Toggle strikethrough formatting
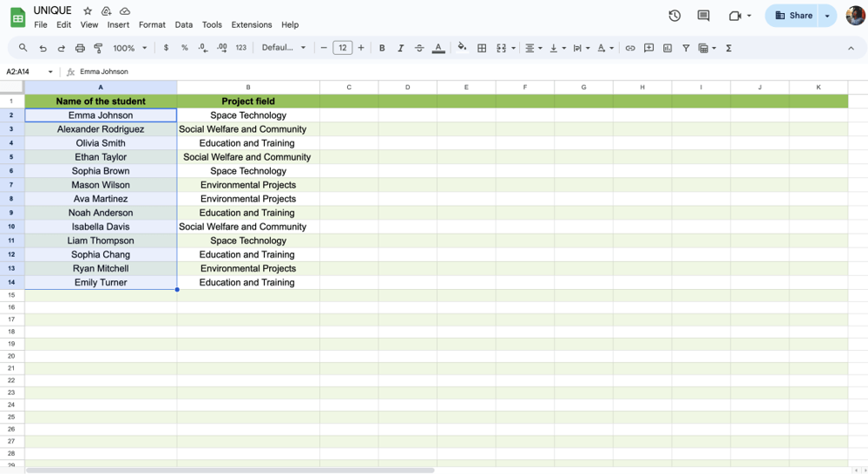 click(x=419, y=49)
